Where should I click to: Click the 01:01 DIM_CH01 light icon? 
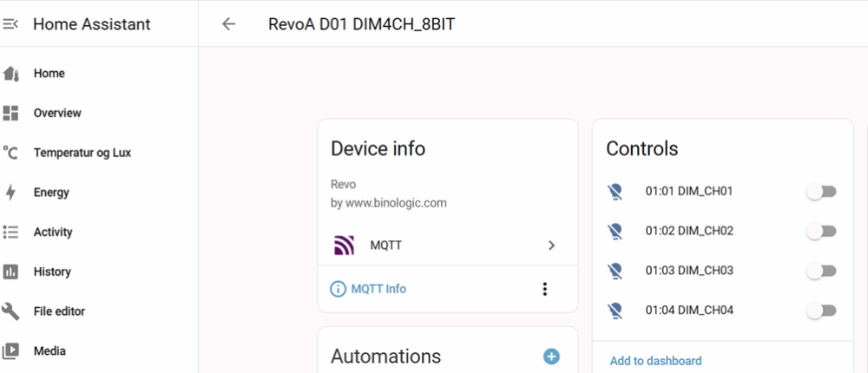click(x=615, y=192)
